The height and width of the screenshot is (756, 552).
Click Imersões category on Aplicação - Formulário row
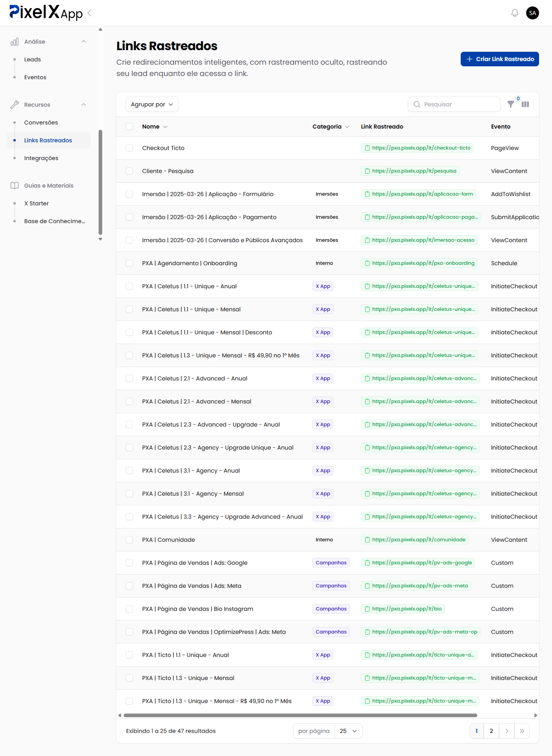click(x=327, y=194)
